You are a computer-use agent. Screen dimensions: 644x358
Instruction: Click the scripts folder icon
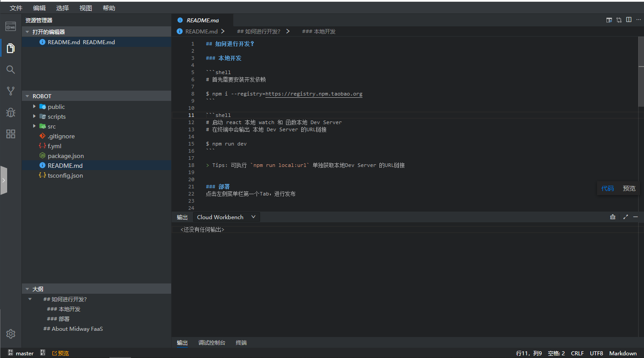[x=42, y=117]
